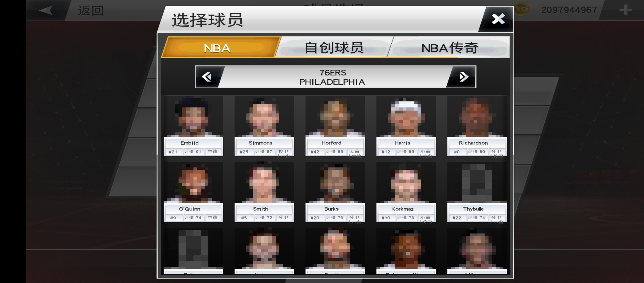This screenshot has width=644, height=283.
Task: Select Smith #5 player card
Action: click(264, 192)
